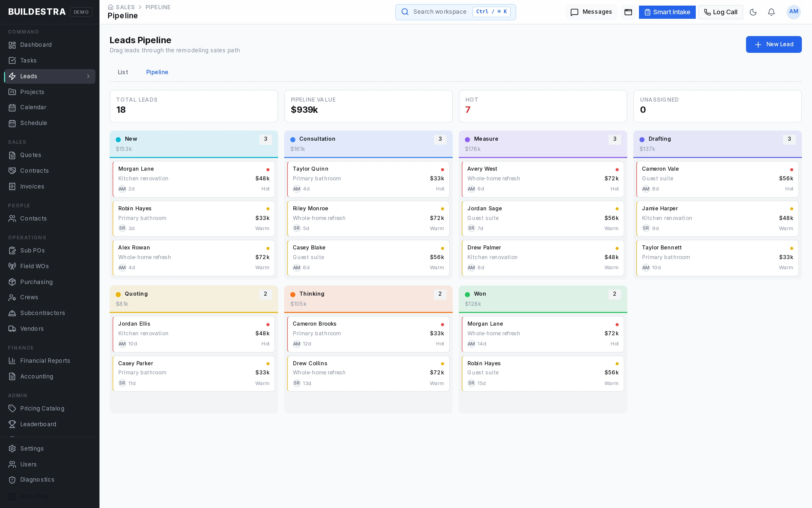The width and height of the screenshot is (812, 508).
Task: Click the Thinking column header
Action: point(368,299)
